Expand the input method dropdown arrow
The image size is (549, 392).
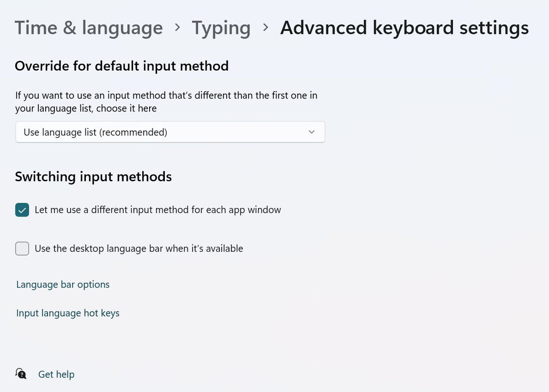pyautogui.click(x=312, y=132)
